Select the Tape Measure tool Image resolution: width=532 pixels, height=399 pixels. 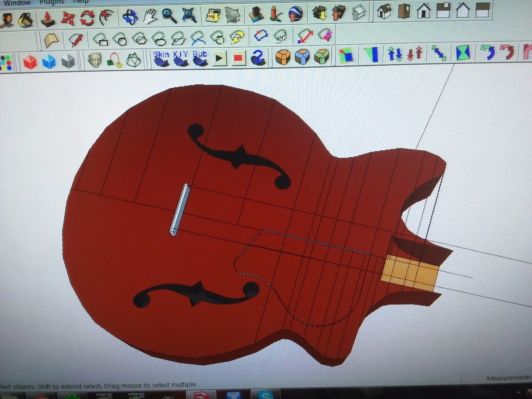click(x=6, y=20)
